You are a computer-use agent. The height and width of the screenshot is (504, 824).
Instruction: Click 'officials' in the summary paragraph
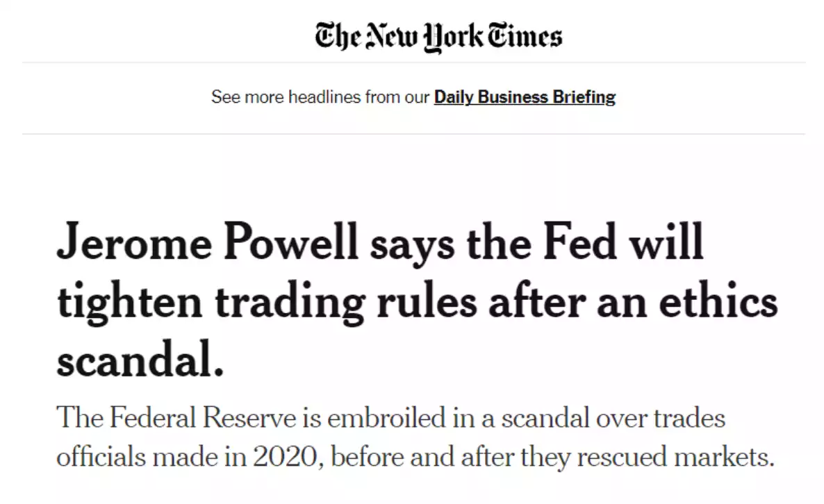point(101,457)
